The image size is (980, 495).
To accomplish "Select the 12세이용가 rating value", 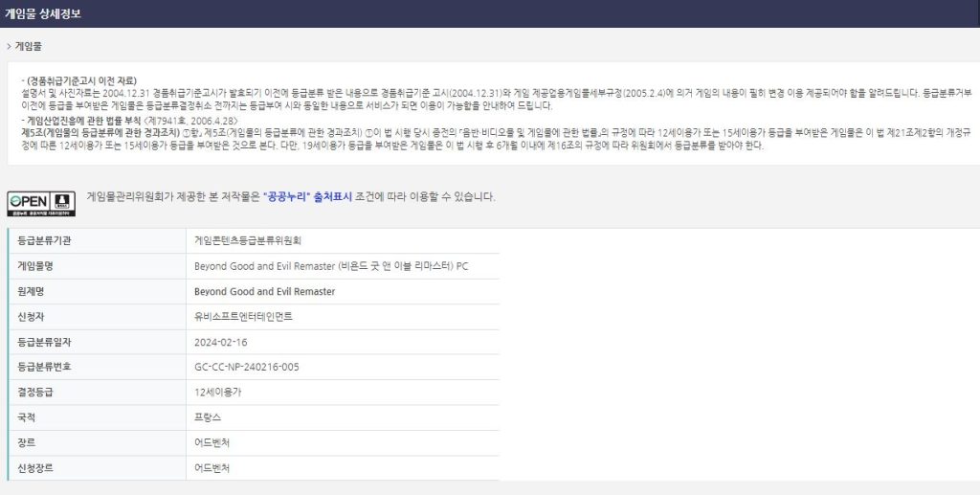I will click(x=218, y=393).
